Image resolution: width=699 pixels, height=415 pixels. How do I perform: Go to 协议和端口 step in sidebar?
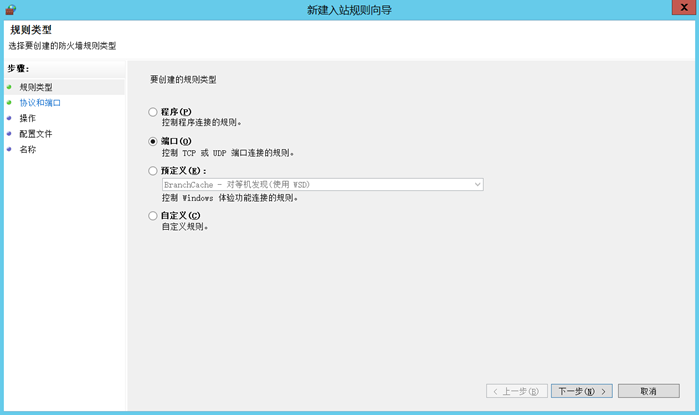click(40, 103)
